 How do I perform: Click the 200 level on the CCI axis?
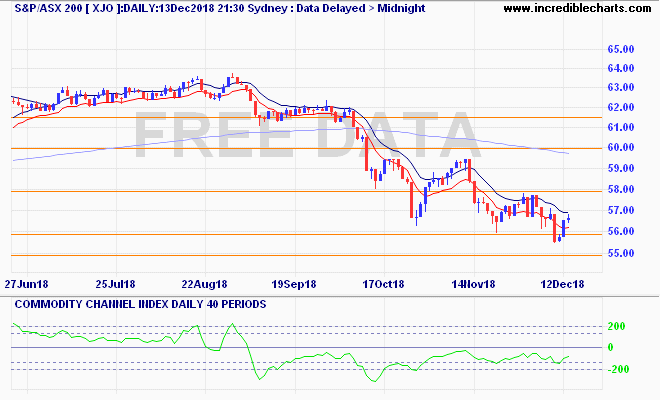(x=617, y=327)
